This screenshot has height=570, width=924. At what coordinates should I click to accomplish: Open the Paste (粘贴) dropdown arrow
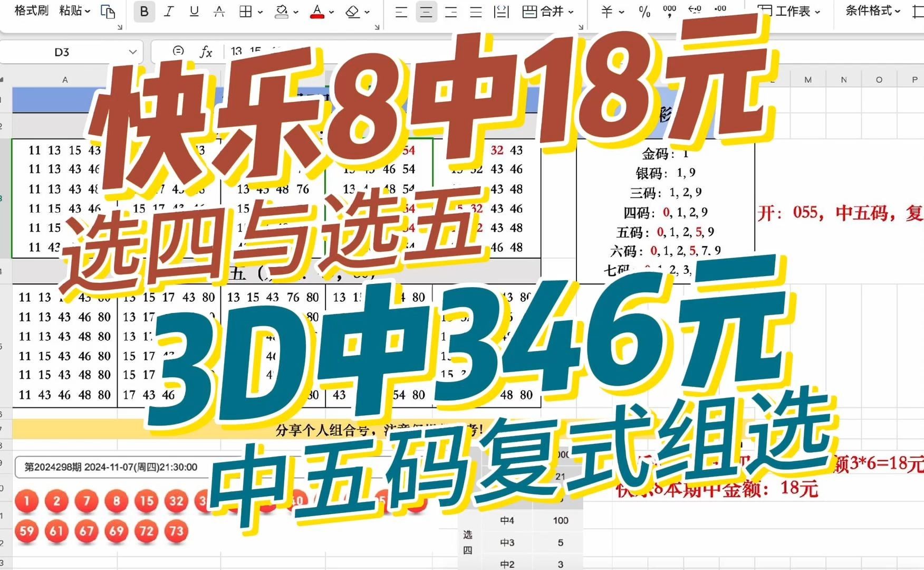pyautogui.click(x=88, y=11)
